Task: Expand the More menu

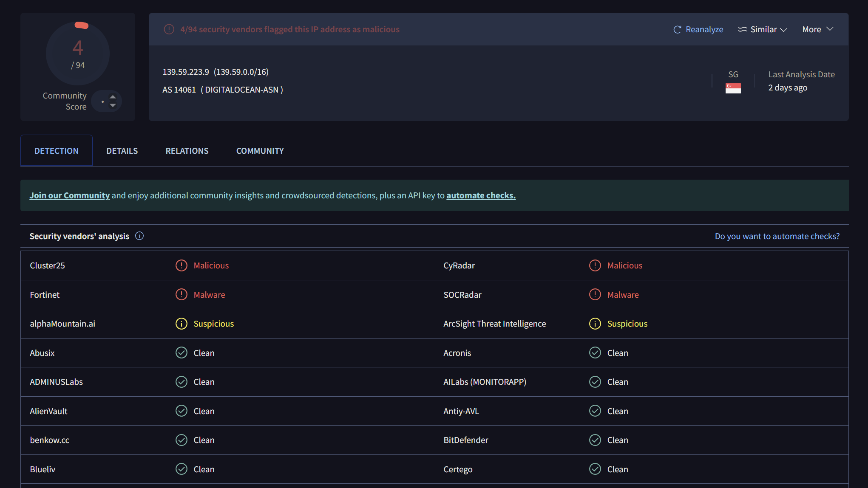Action: coord(818,29)
